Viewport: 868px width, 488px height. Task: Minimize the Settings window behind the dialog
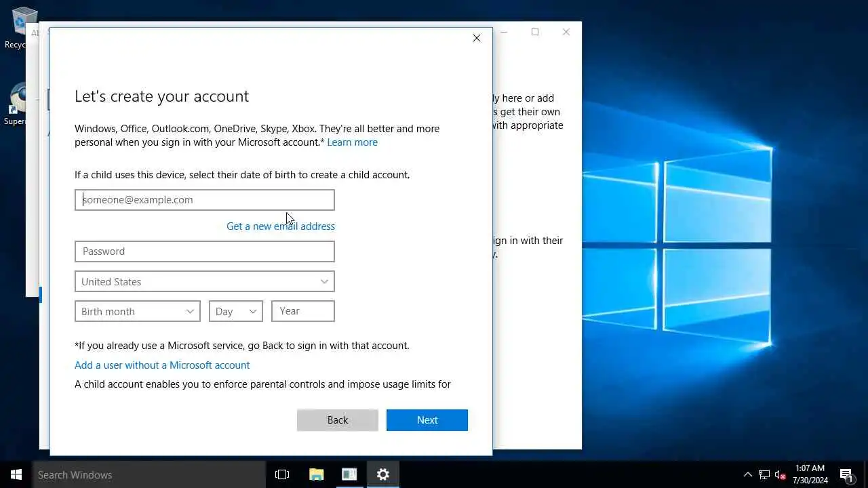pyautogui.click(x=505, y=32)
